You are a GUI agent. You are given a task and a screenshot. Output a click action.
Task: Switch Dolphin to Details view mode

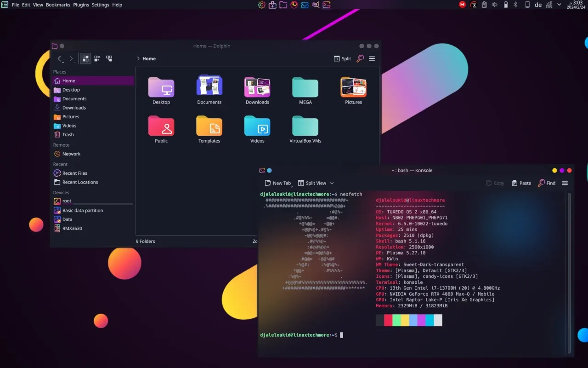click(109, 58)
